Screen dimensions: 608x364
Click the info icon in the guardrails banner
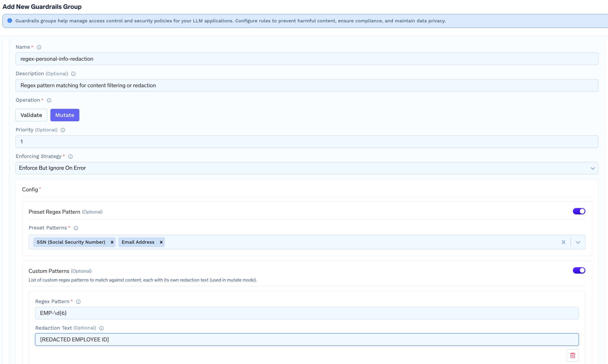click(x=10, y=21)
